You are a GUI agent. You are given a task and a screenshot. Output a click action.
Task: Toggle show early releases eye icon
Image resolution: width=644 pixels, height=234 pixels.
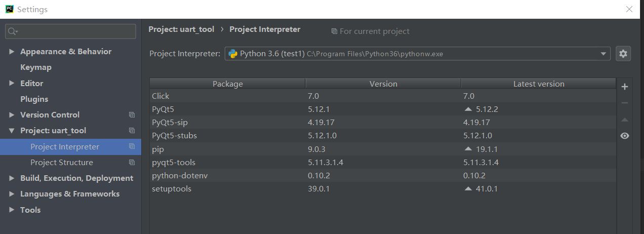pos(624,136)
